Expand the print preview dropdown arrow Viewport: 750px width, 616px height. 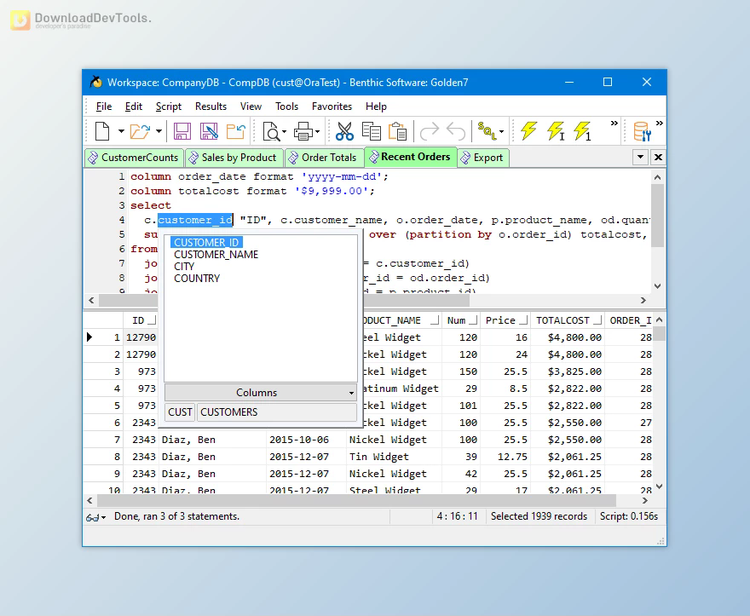click(x=284, y=132)
